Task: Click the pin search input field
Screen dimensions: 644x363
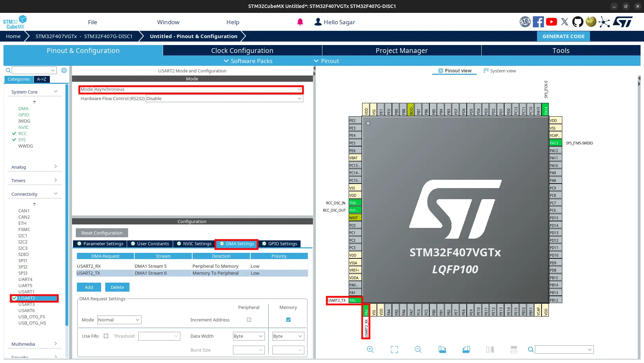Action: point(564,349)
